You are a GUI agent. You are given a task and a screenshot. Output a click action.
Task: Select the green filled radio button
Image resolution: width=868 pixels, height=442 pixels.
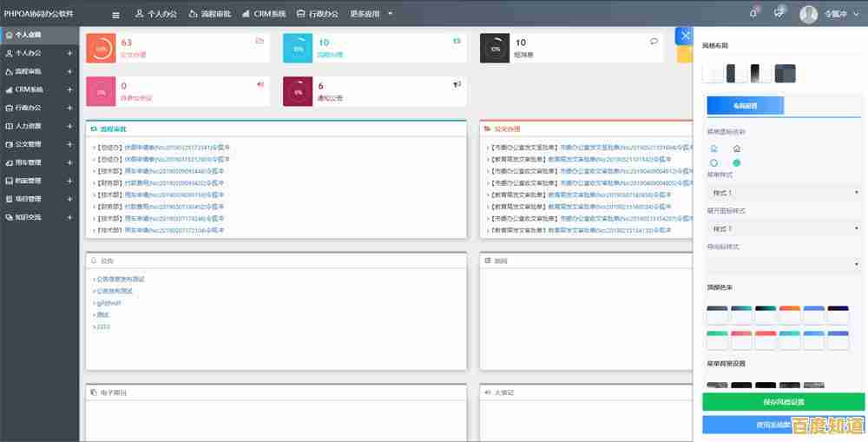(737, 162)
